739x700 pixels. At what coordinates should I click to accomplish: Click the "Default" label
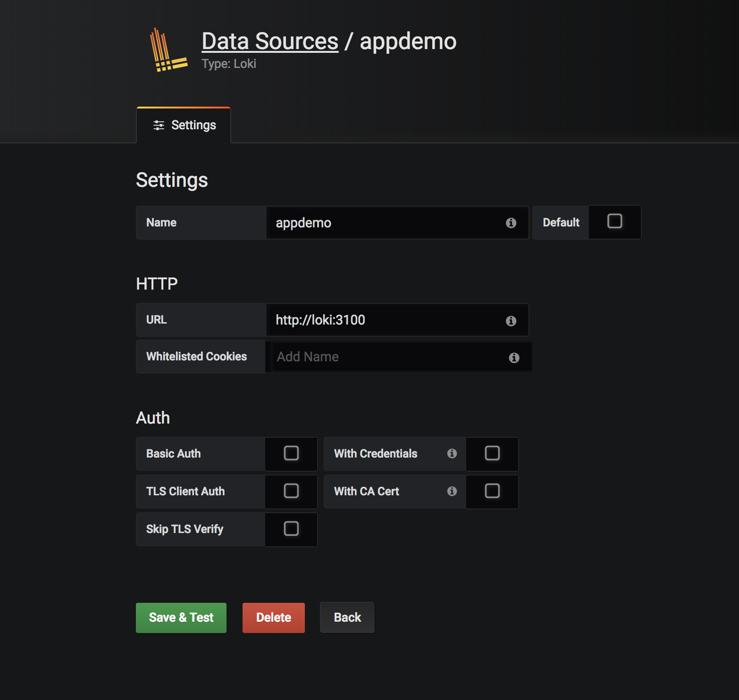click(561, 223)
